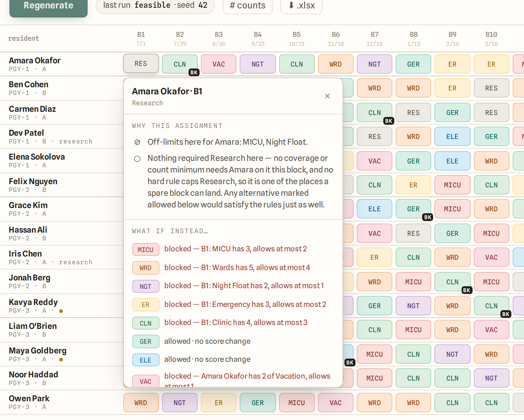Click Amara Okafor's RES cell in B1
Screen dimensions: 524x420
click(141, 64)
